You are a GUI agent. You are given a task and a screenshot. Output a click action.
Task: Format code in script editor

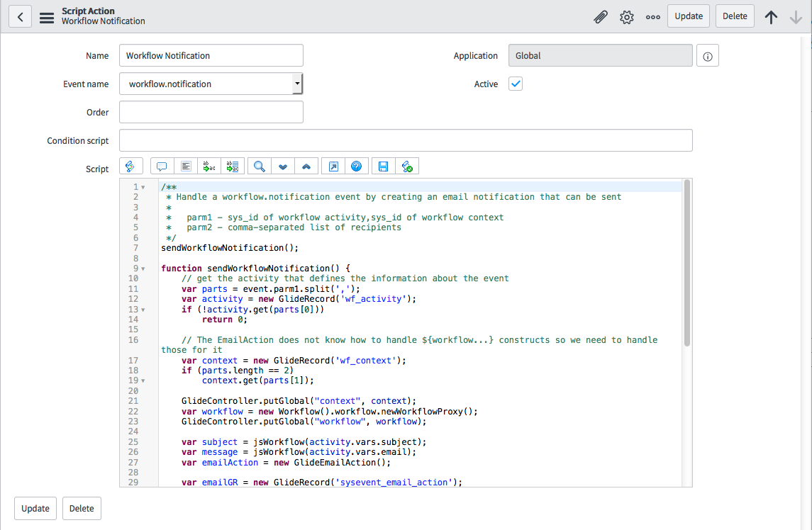(x=186, y=166)
